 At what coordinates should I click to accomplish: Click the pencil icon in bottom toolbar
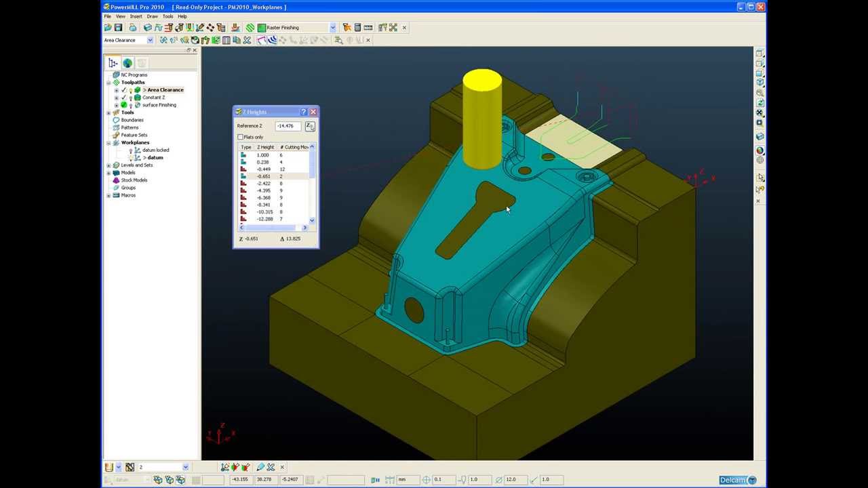tap(260, 467)
